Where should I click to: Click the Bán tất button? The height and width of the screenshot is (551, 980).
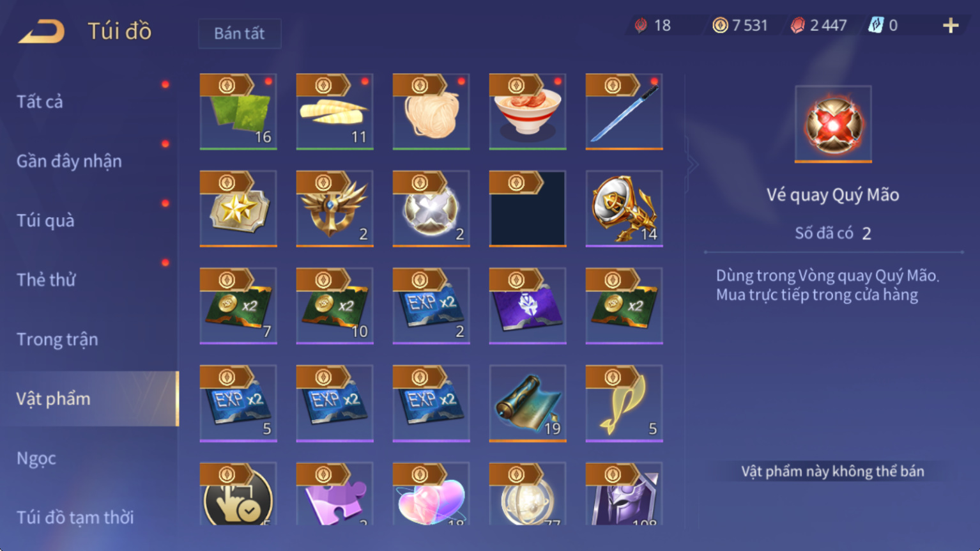240,33
